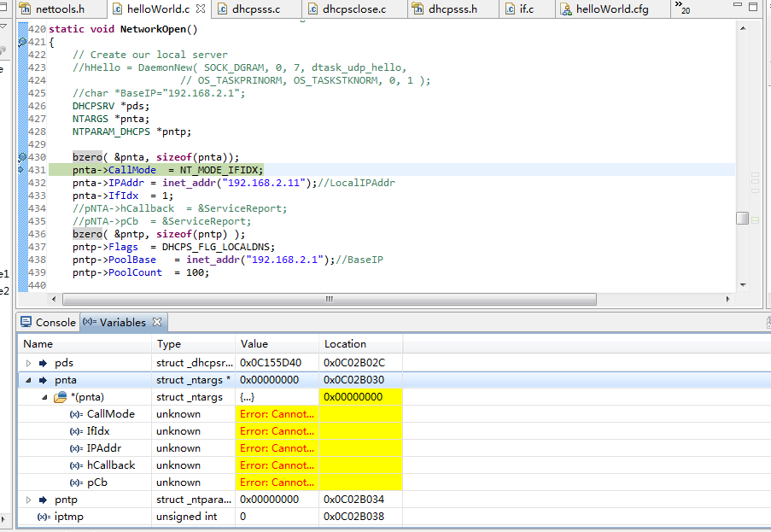Viewport: 771px width, 532px height.
Task: Click the console icon on the Console tab
Action: pos(26,322)
